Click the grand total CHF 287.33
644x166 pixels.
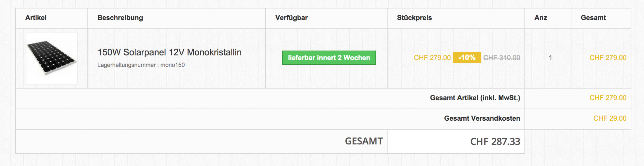495,142
